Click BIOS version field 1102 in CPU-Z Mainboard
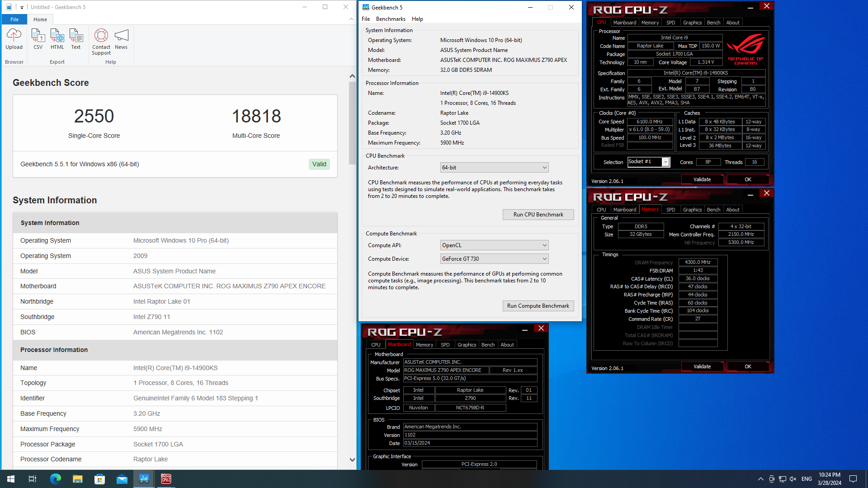The image size is (868, 488). pyautogui.click(x=470, y=435)
